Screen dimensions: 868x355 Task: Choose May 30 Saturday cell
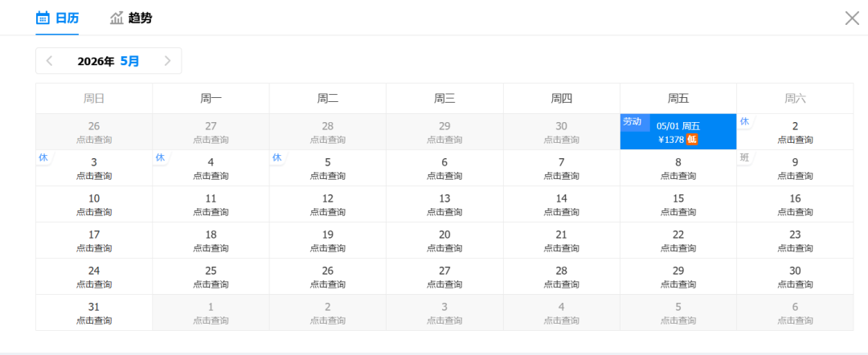795,276
